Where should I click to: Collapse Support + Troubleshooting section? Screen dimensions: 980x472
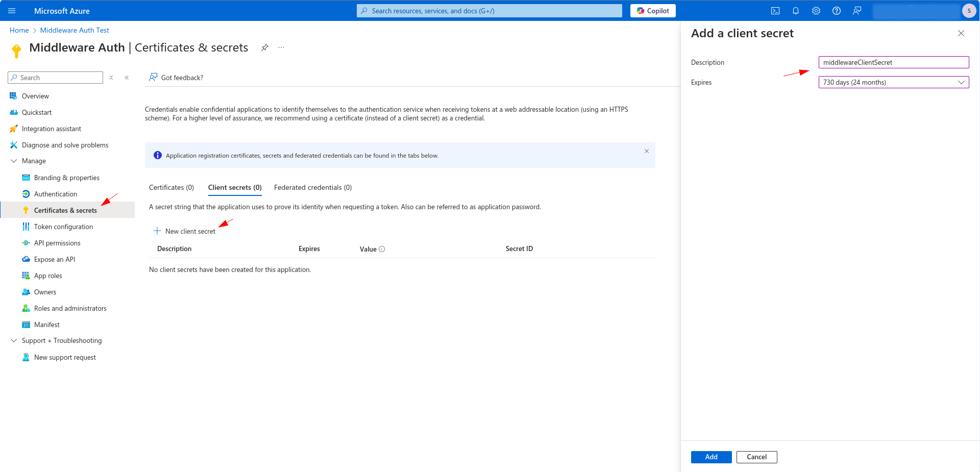(x=14, y=340)
